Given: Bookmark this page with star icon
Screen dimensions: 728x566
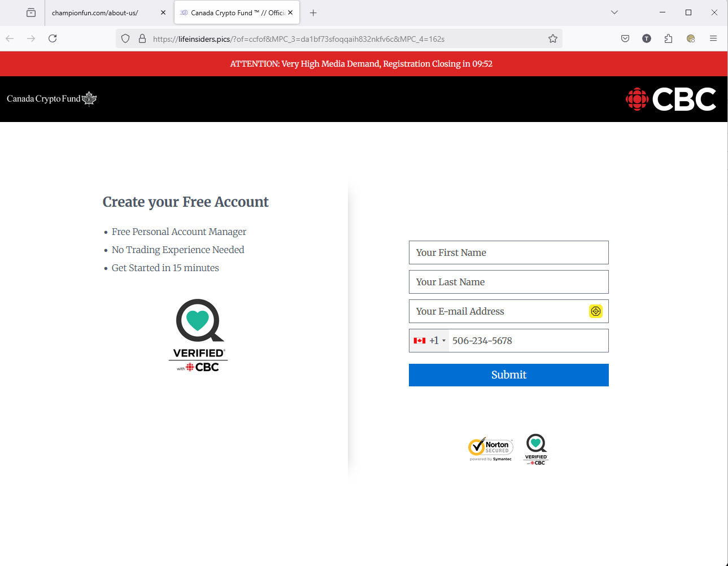Looking at the screenshot, I should click(553, 38).
